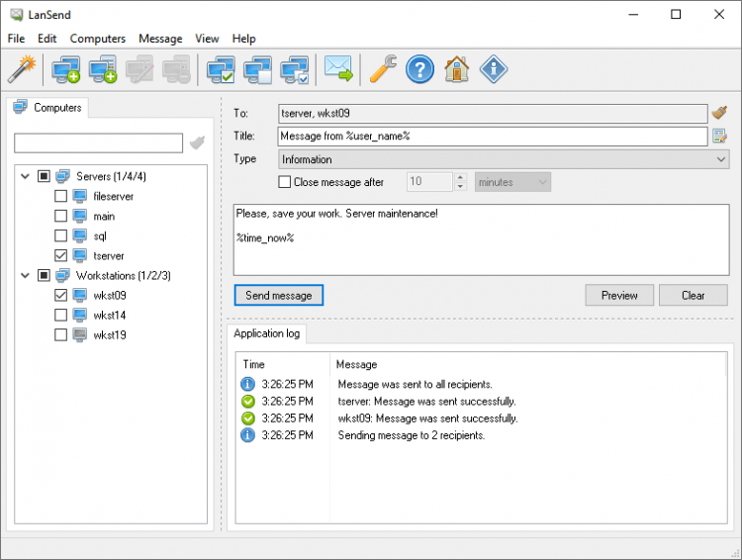This screenshot has width=742, height=560.
Task: Click the greyed edit computer toolbar icon
Action: tap(139, 69)
